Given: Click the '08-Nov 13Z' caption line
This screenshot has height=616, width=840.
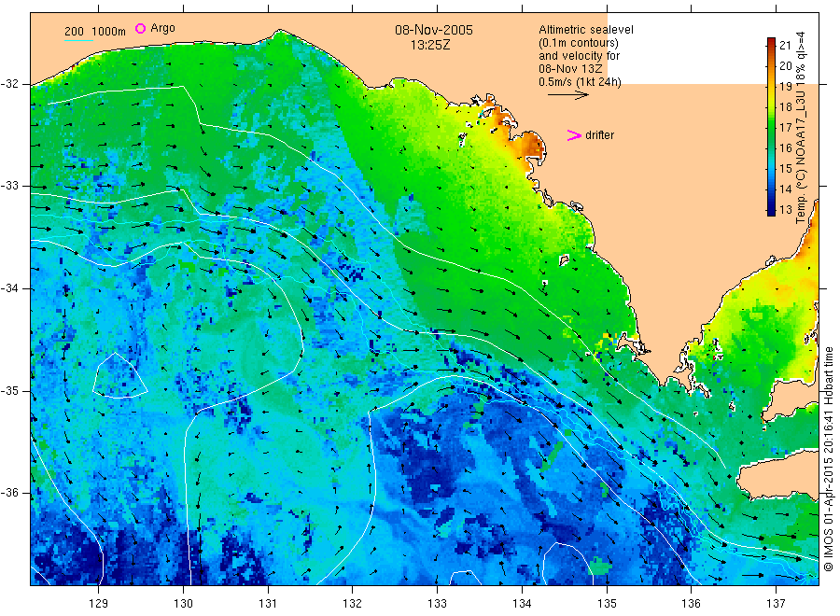Looking at the screenshot, I should coord(570,69).
